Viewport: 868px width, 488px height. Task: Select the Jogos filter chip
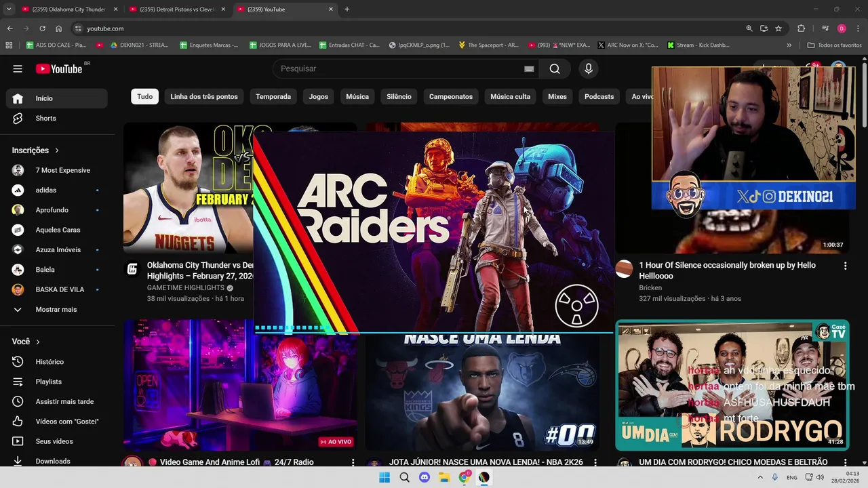[x=319, y=96]
